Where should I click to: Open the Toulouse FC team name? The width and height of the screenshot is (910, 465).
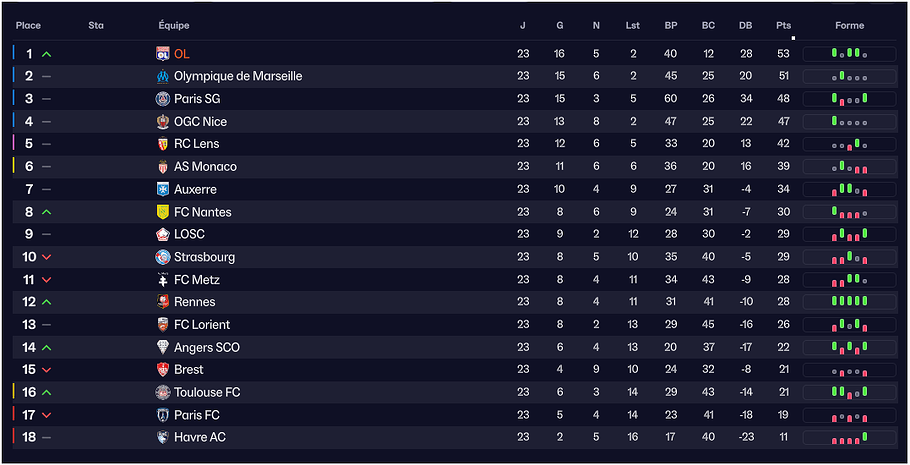pyautogui.click(x=206, y=393)
